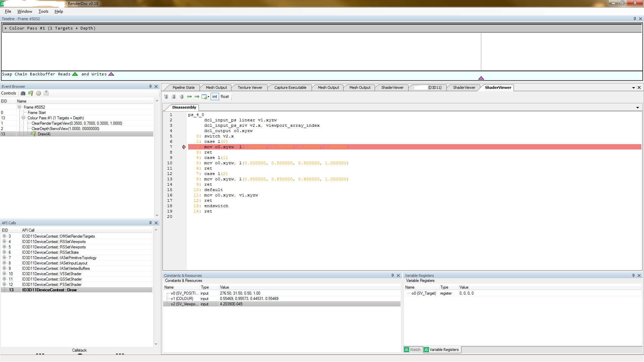644x362 pixels.
Task: Click the green bookmark flag toolbar icon
Action: (31, 93)
